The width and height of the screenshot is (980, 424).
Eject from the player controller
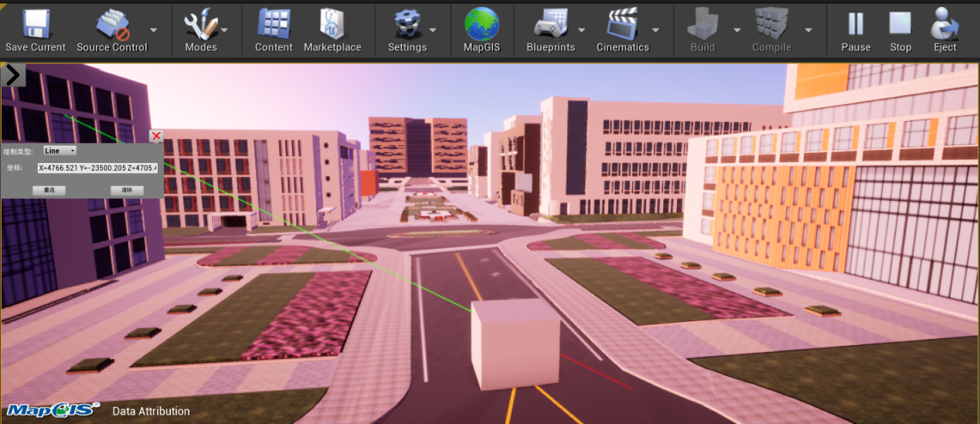pyautogui.click(x=944, y=25)
